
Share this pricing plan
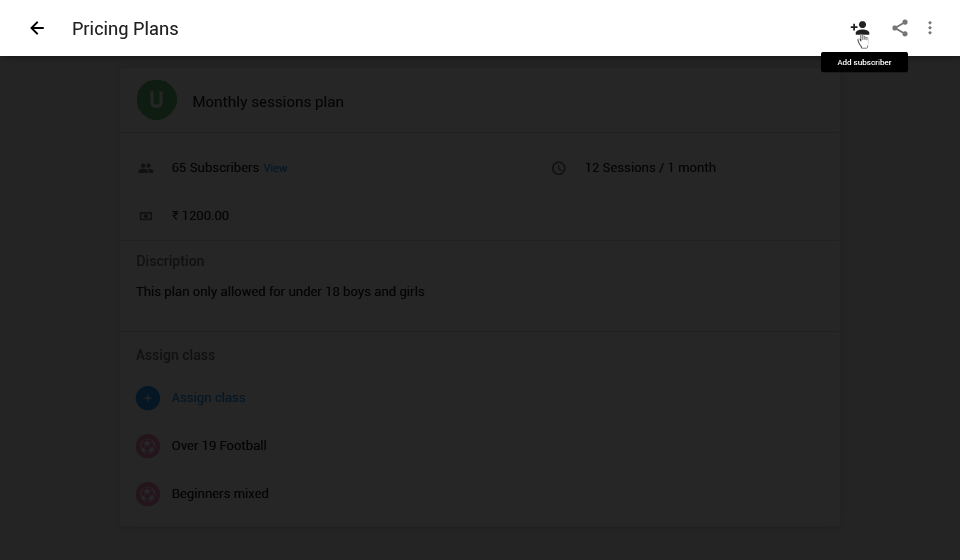coord(900,28)
